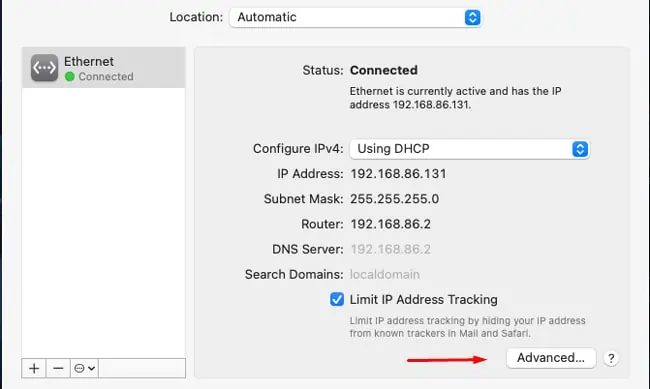Click the bold Connected status text
The width and height of the screenshot is (650, 389).
384,71
